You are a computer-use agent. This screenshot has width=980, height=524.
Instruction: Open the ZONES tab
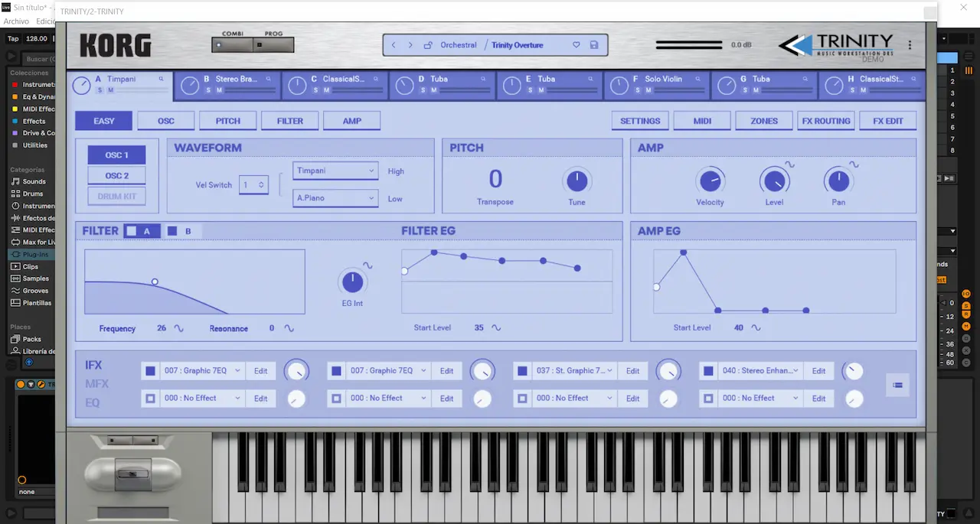(764, 121)
